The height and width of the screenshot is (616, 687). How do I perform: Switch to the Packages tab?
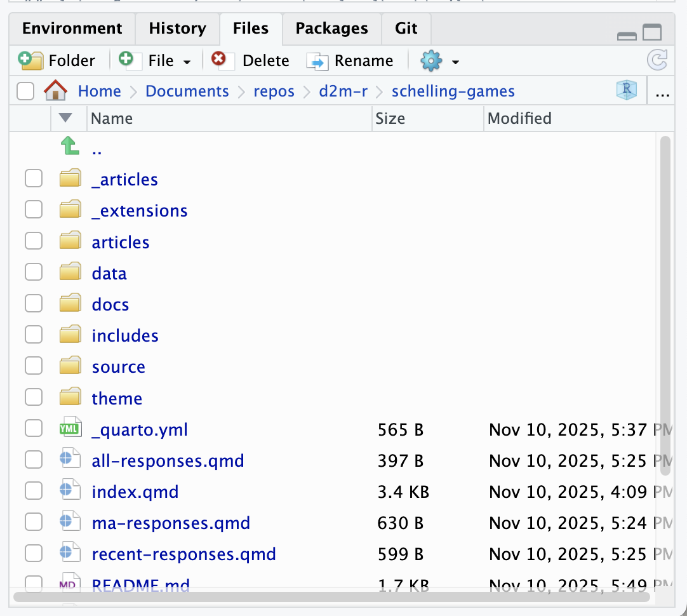pos(331,29)
